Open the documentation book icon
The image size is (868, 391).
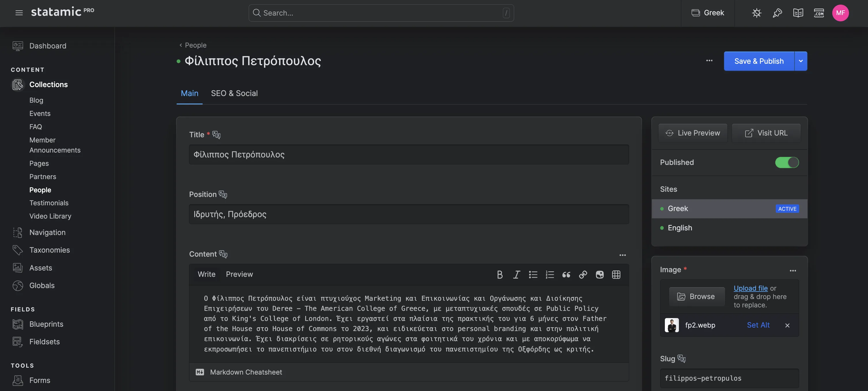(798, 13)
